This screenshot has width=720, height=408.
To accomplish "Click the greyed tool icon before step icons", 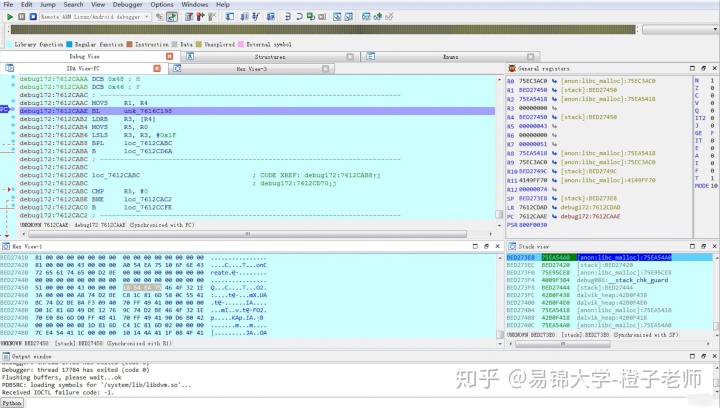I will (212, 17).
